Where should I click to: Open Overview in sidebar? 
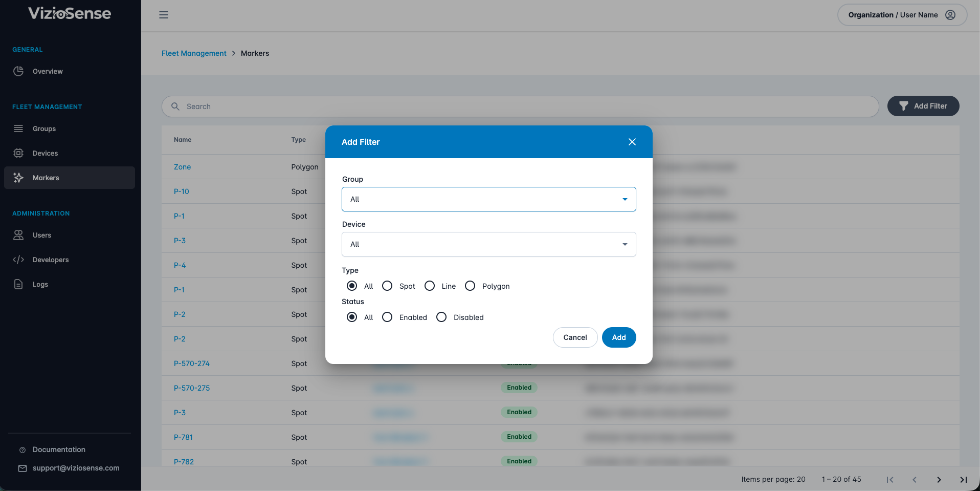point(70,71)
